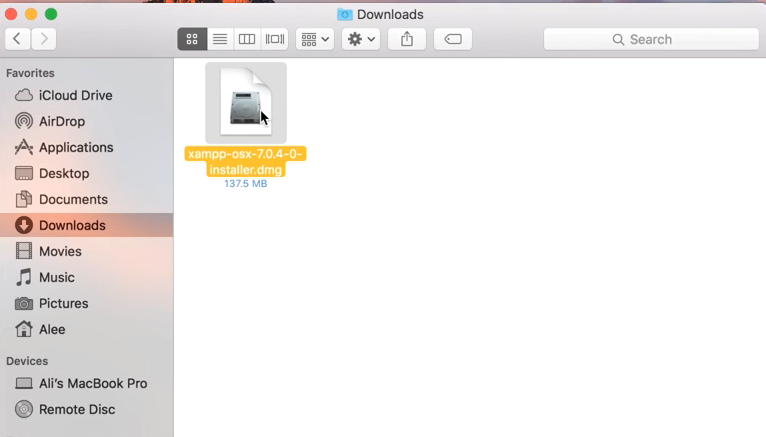The height and width of the screenshot is (437, 766).
Task: Click in the Search field
Action: point(651,39)
